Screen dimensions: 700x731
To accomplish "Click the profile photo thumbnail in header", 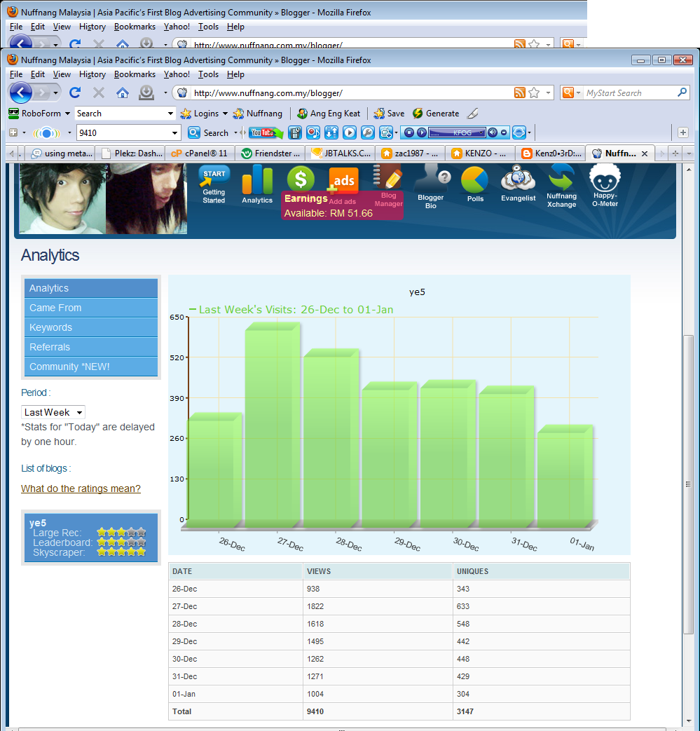I will (x=103, y=198).
